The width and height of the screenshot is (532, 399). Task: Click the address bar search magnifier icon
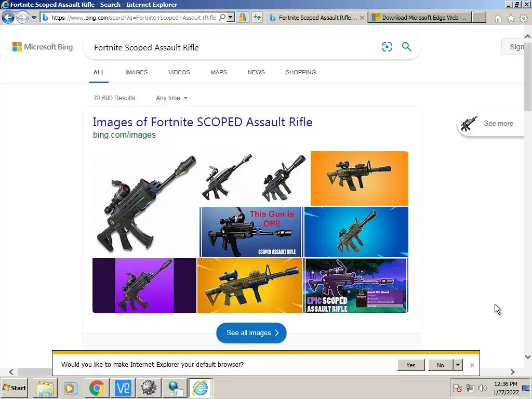click(x=222, y=17)
